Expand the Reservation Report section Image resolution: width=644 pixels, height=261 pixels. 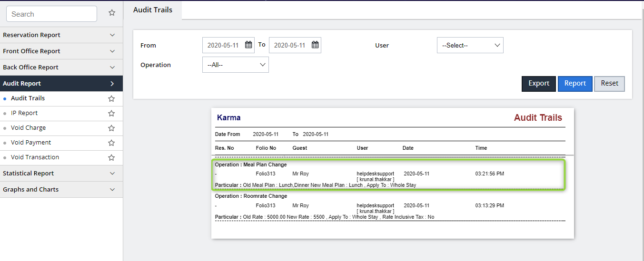pos(61,35)
